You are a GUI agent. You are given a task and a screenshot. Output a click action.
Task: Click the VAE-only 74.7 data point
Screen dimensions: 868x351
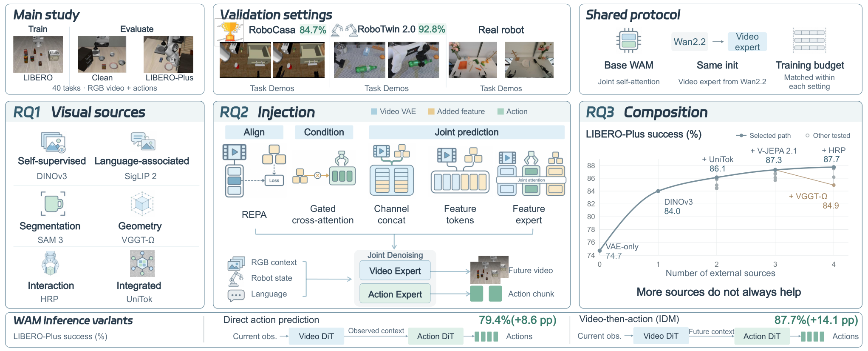599,251
